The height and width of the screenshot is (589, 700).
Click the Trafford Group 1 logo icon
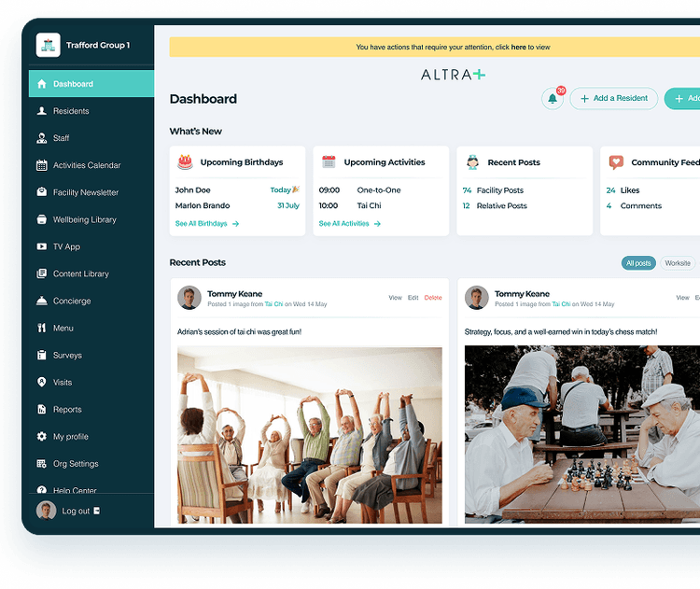pos(49,45)
